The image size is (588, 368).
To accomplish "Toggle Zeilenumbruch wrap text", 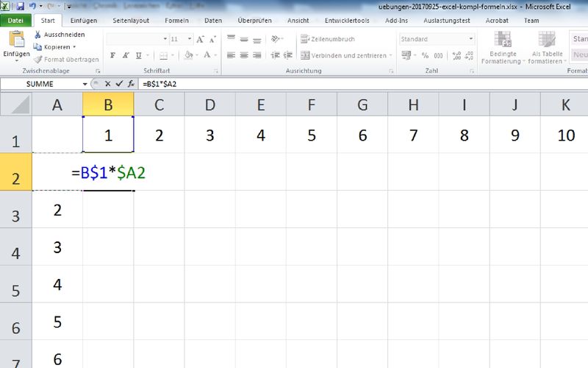I will click(327, 39).
